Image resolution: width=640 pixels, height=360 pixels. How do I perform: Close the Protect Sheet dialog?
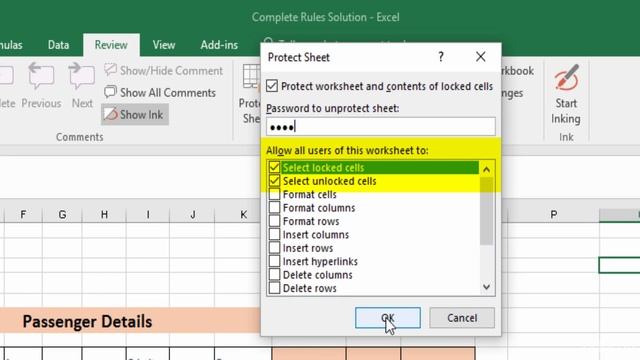[x=480, y=57]
